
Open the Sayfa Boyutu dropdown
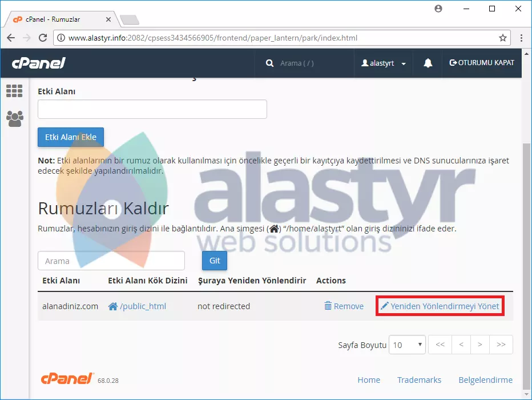(x=407, y=345)
